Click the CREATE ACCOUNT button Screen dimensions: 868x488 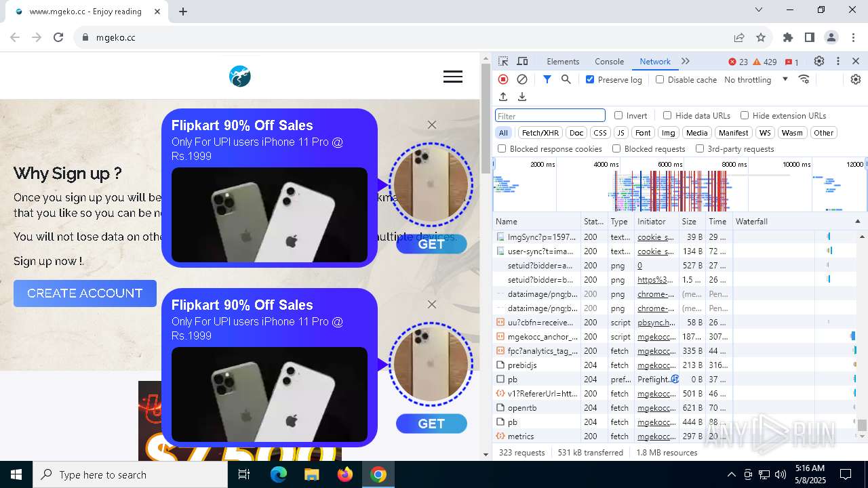(x=85, y=293)
